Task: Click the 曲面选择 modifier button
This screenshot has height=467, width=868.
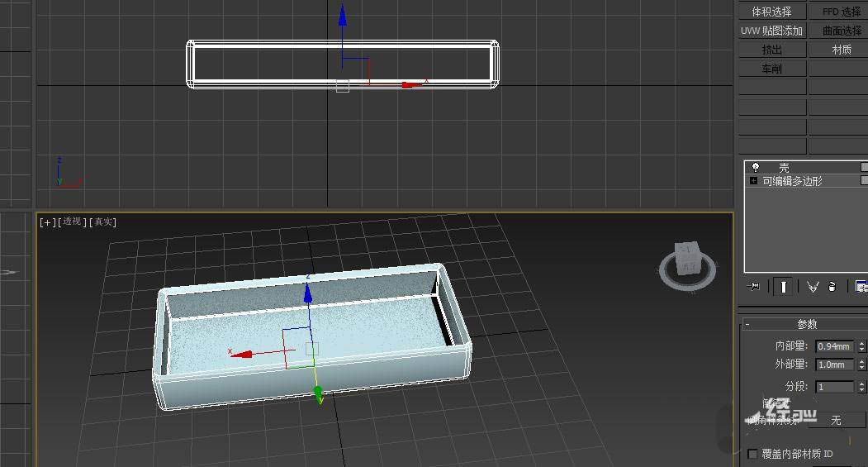Action: [838, 31]
